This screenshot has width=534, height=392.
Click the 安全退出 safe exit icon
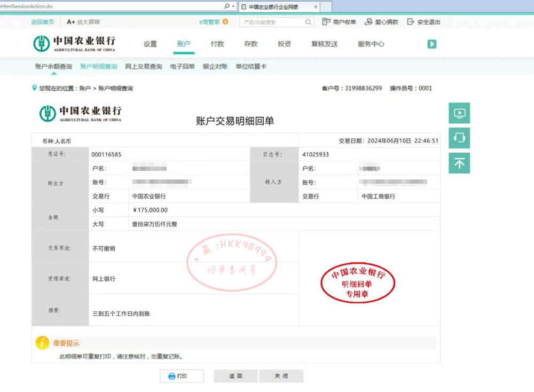point(409,20)
